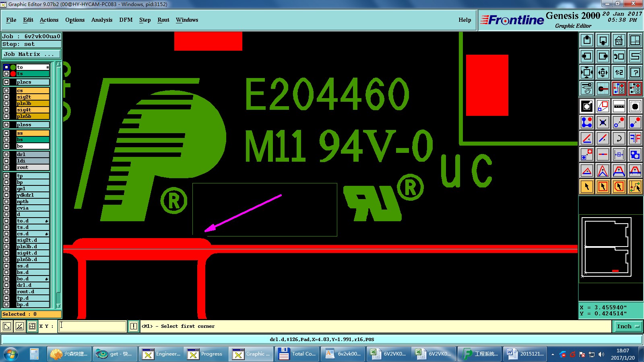Toggle the cs layer checkbox
644x362 pixels.
pos(6,90)
